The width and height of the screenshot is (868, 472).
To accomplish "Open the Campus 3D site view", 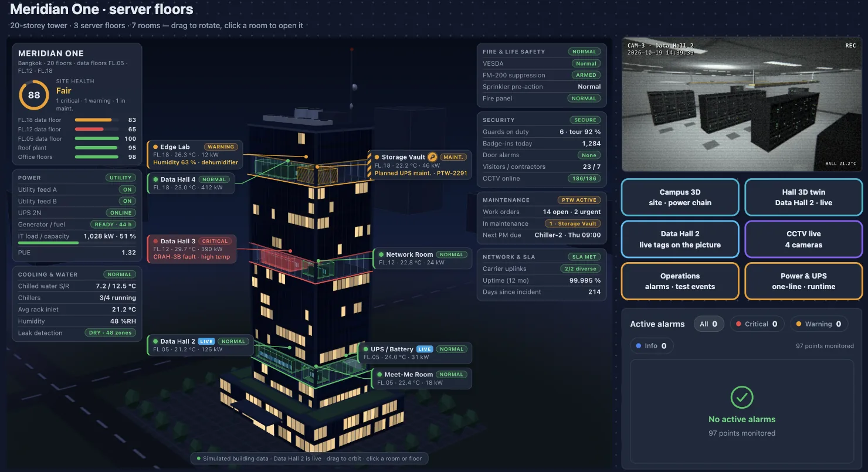I will point(680,198).
